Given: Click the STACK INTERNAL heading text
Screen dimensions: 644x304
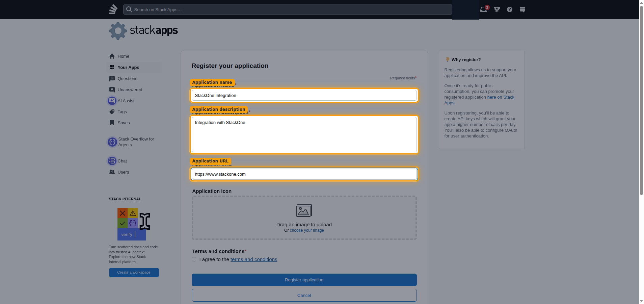Looking at the screenshot, I should (125, 199).
